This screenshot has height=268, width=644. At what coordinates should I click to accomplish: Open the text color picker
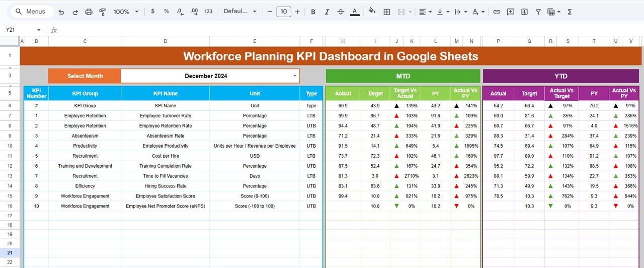coord(355,12)
